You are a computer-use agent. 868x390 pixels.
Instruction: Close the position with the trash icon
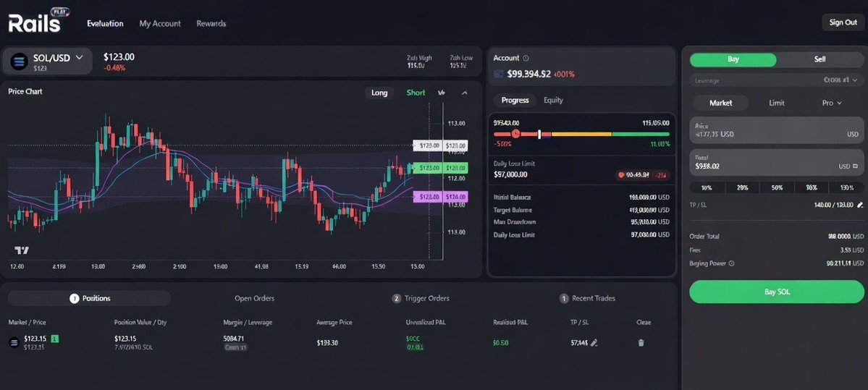coord(641,342)
